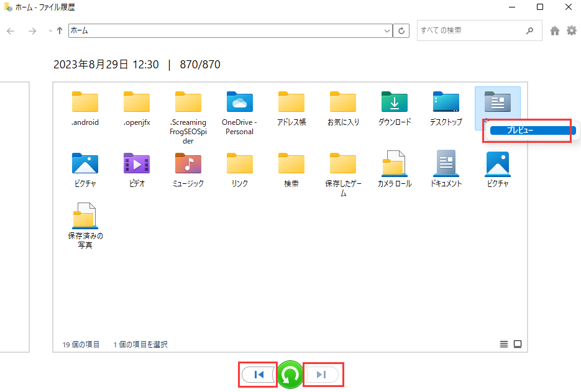Click the back arrow button
581x392 pixels.
click(x=11, y=30)
